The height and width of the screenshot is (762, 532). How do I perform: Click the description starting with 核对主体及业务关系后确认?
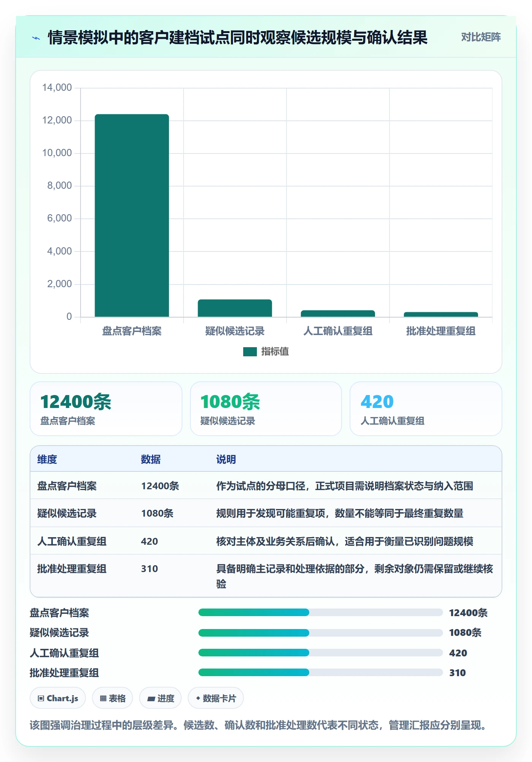345,542
